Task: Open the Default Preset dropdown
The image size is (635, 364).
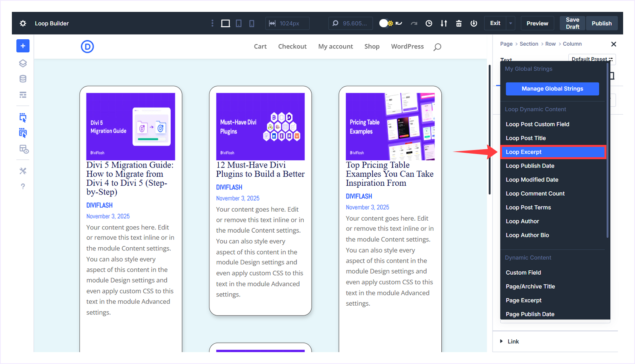Action: coord(592,59)
